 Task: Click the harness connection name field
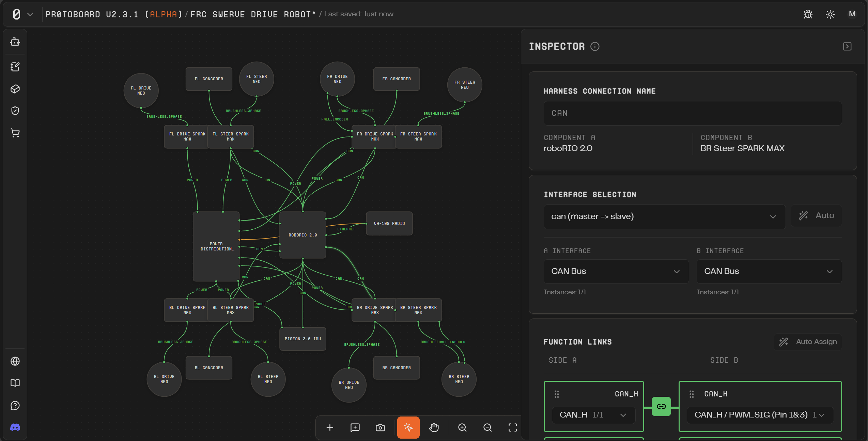[692, 113]
